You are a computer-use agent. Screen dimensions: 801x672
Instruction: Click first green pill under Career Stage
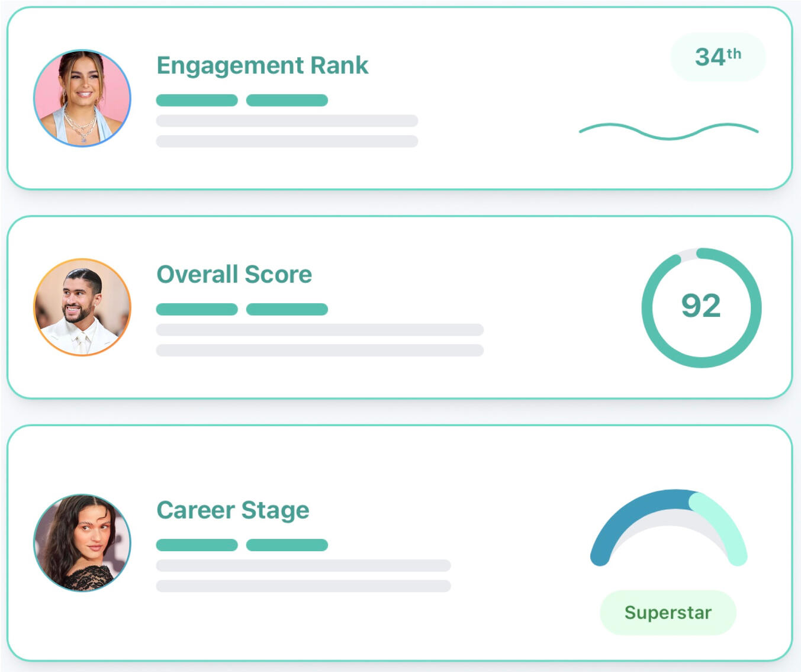pyautogui.click(x=197, y=545)
